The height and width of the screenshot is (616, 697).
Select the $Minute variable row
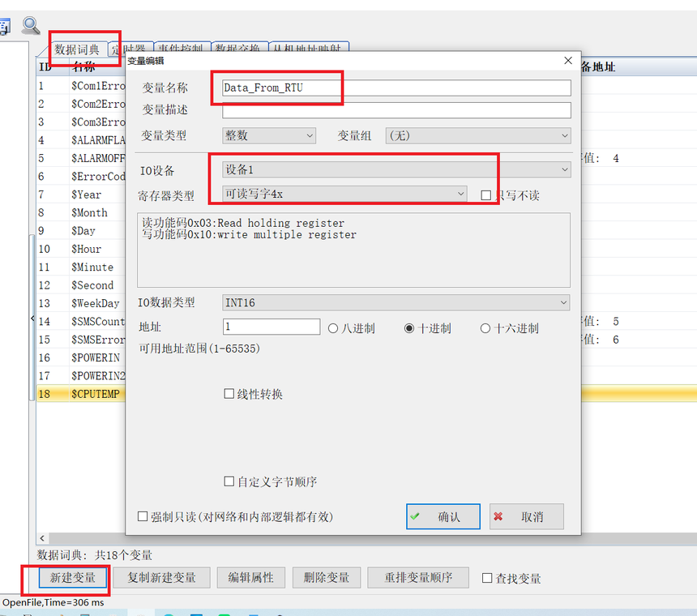[81, 267]
